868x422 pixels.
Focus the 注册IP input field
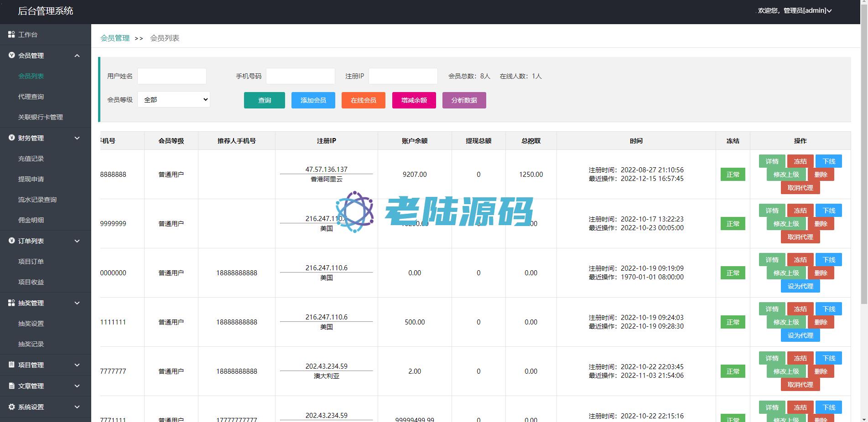tap(403, 76)
